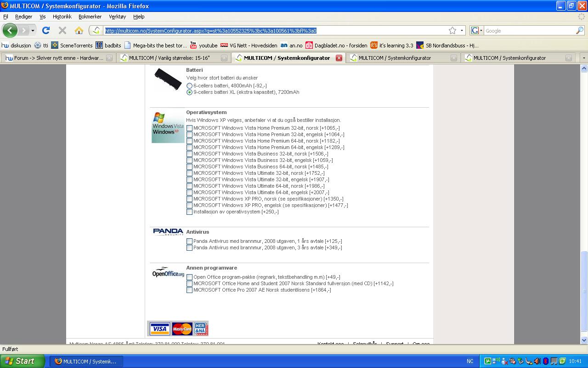Open the Bokmerker menu
The width and height of the screenshot is (588, 368).
[x=90, y=17]
